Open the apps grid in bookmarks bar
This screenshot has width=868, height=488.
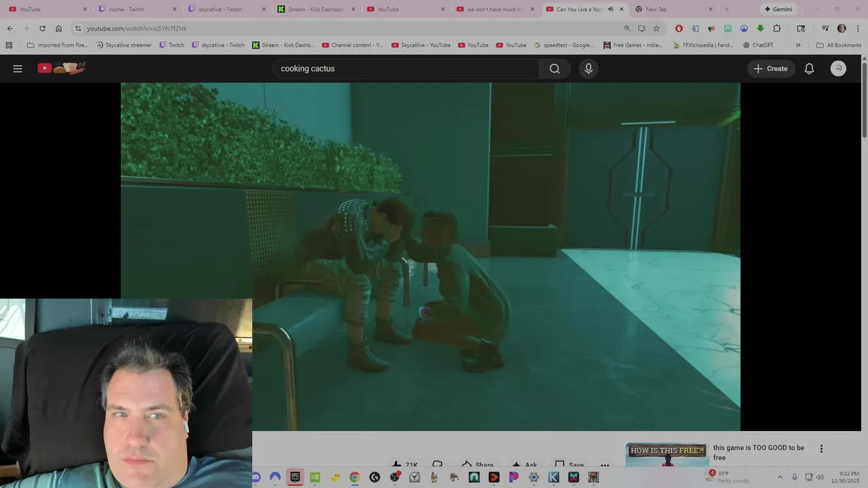click(9, 45)
